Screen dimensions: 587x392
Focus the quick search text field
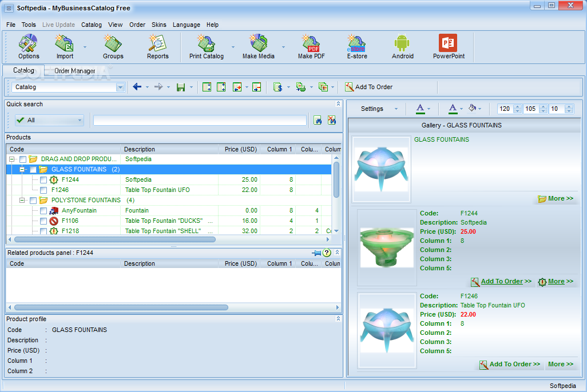[200, 120]
